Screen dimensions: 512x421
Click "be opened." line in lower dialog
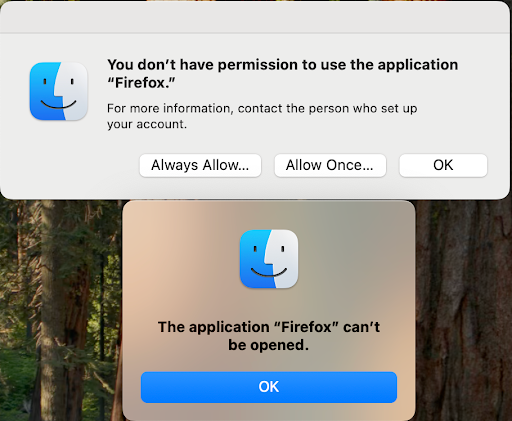[x=269, y=345]
